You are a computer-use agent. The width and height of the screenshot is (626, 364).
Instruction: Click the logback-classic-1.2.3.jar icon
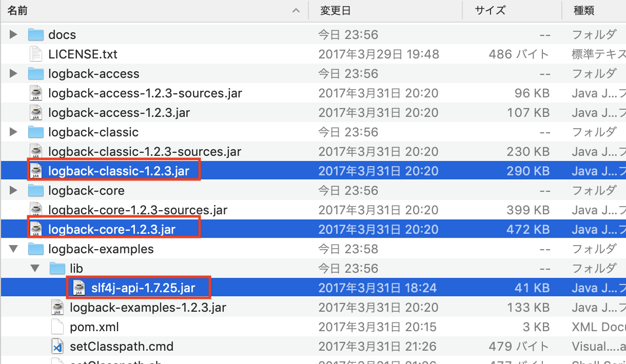[x=35, y=171]
